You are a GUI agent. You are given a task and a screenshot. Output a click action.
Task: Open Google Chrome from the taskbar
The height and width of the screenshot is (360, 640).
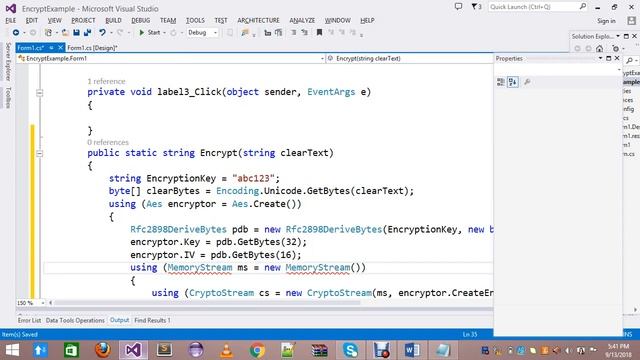[257, 350]
